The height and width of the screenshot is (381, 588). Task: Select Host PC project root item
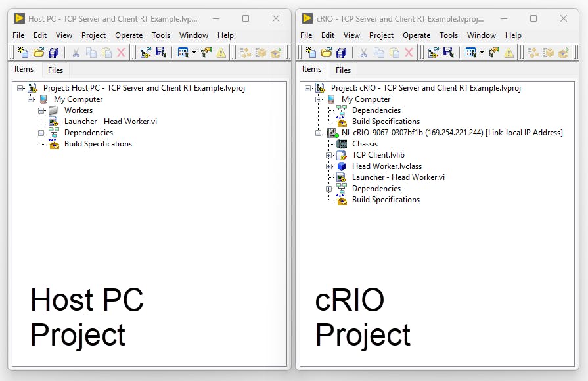[x=144, y=88]
